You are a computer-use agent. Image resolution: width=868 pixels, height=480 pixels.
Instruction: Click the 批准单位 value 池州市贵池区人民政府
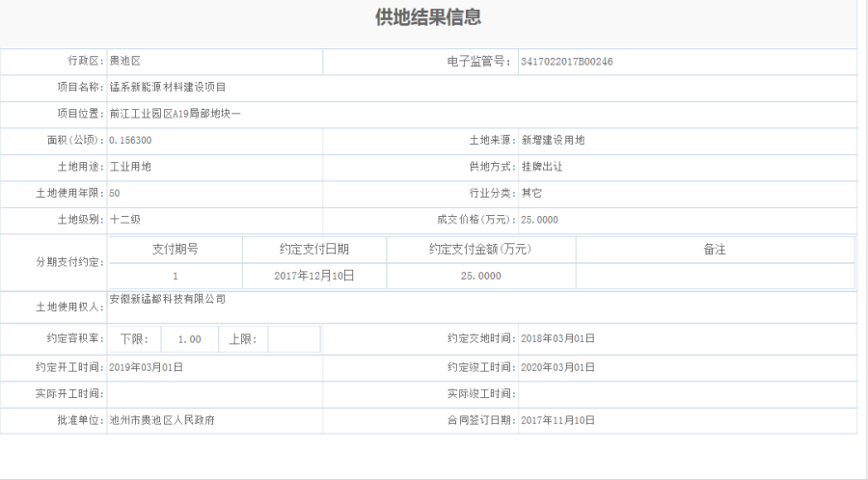162,420
